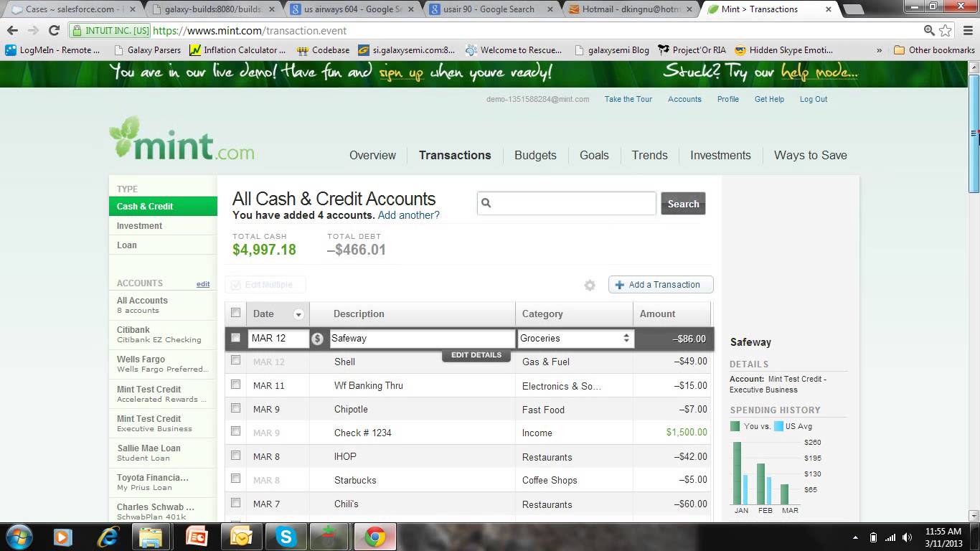Open the transaction settings gear icon
Screen dimensions: 980x551
(590, 286)
